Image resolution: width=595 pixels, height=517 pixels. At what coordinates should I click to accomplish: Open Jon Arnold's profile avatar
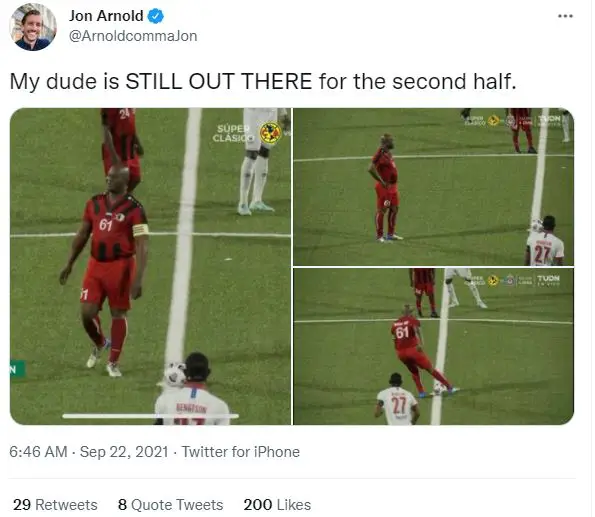(33, 27)
